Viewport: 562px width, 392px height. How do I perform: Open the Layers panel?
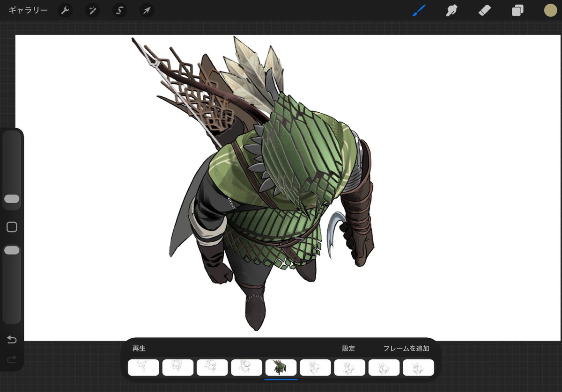pyautogui.click(x=518, y=10)
